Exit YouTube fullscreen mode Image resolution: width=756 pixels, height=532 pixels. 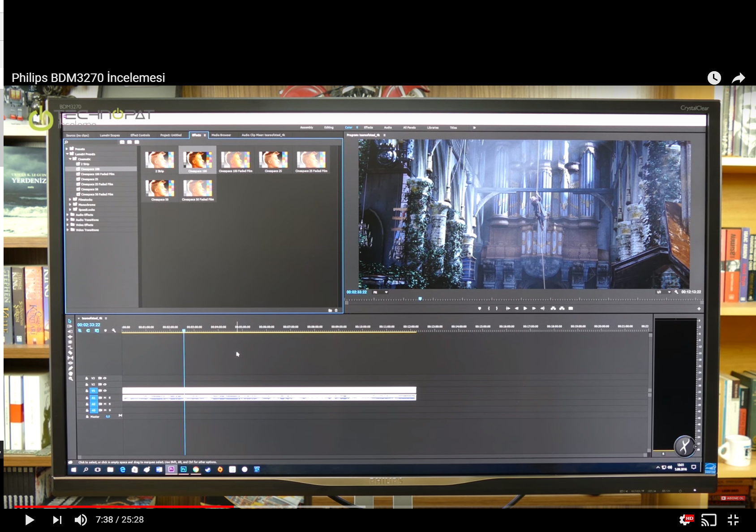click(733, 520)
